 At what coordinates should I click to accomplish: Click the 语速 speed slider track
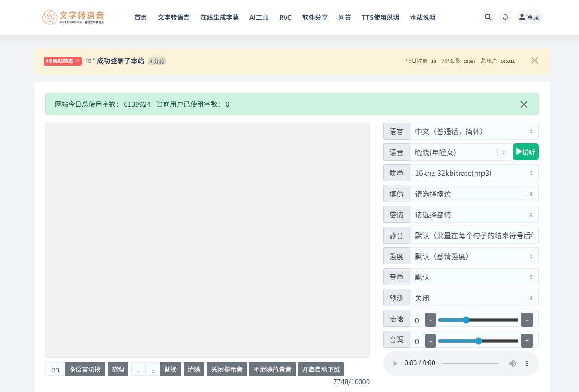478,320
